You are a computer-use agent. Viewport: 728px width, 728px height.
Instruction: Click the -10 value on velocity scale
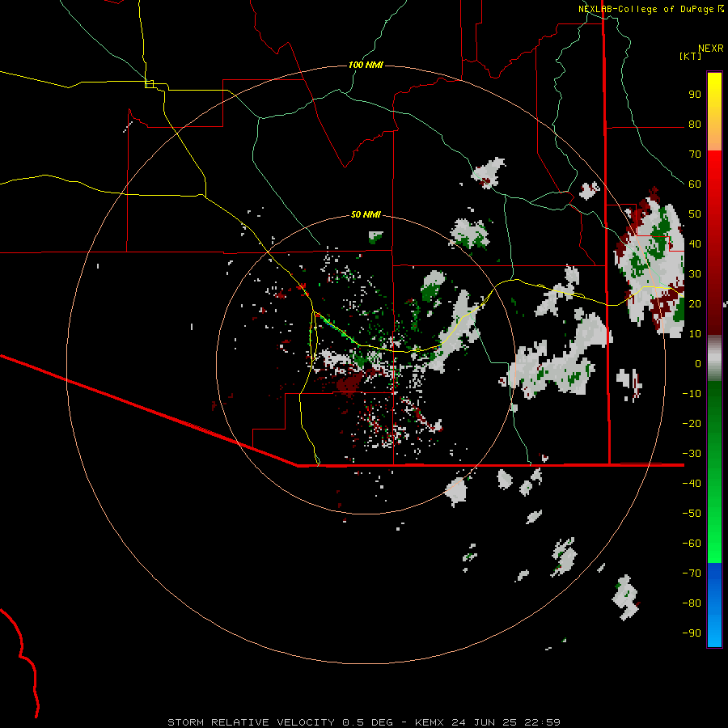click(692, 394)
